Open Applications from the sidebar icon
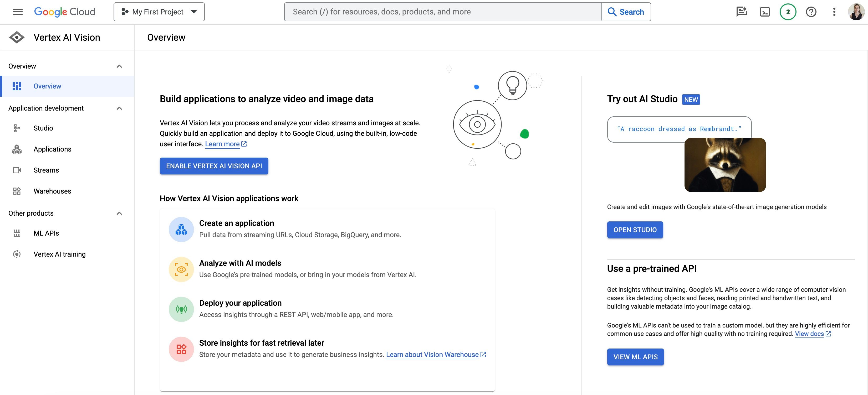 [17, 149]
